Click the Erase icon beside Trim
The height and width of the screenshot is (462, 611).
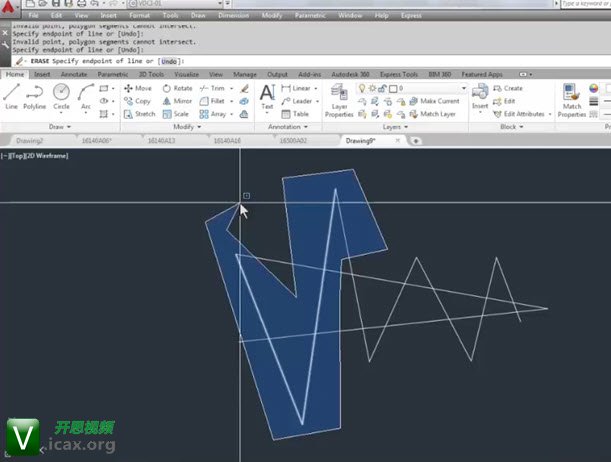(244, 88)
